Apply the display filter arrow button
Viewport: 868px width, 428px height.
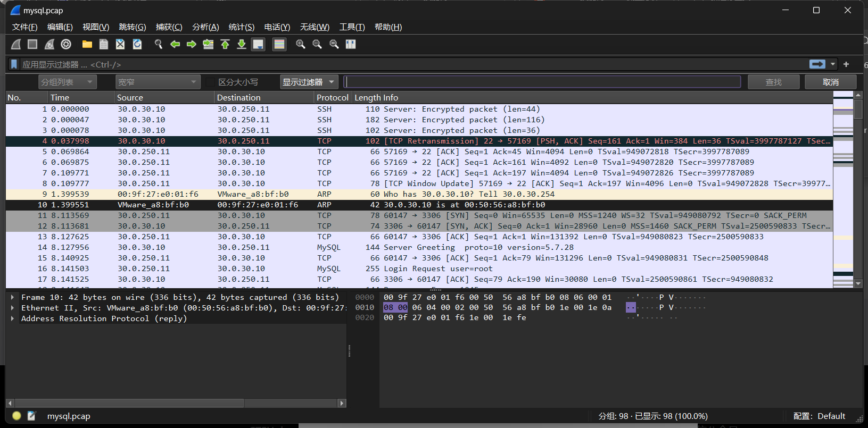pos(817,64)
